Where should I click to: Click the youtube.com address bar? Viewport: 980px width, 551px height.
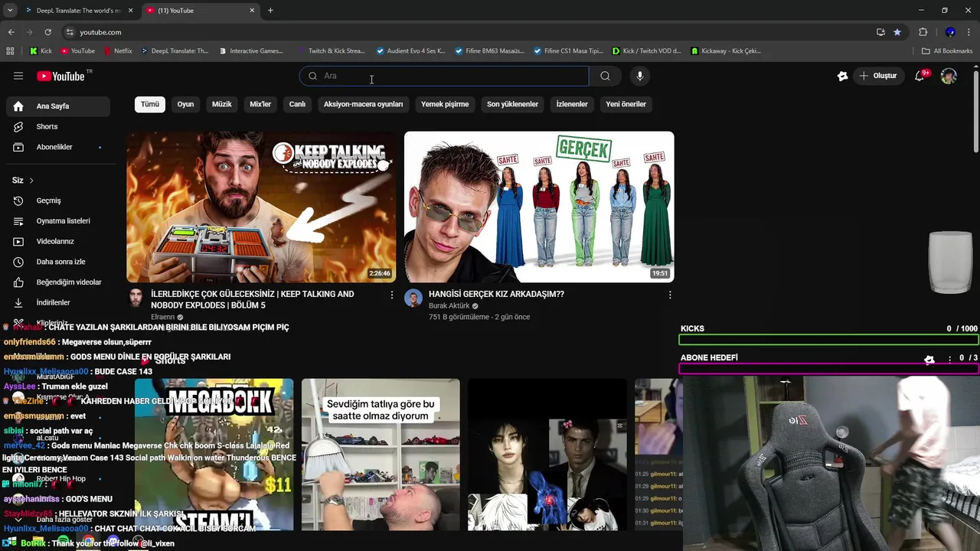[x=467, y=32]
